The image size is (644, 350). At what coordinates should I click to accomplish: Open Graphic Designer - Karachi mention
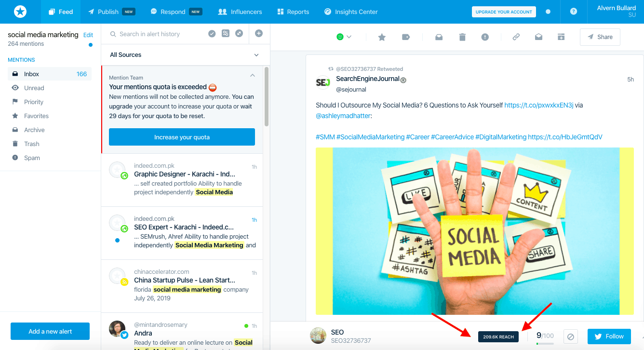pyautogui.click(x=182, y=180)
